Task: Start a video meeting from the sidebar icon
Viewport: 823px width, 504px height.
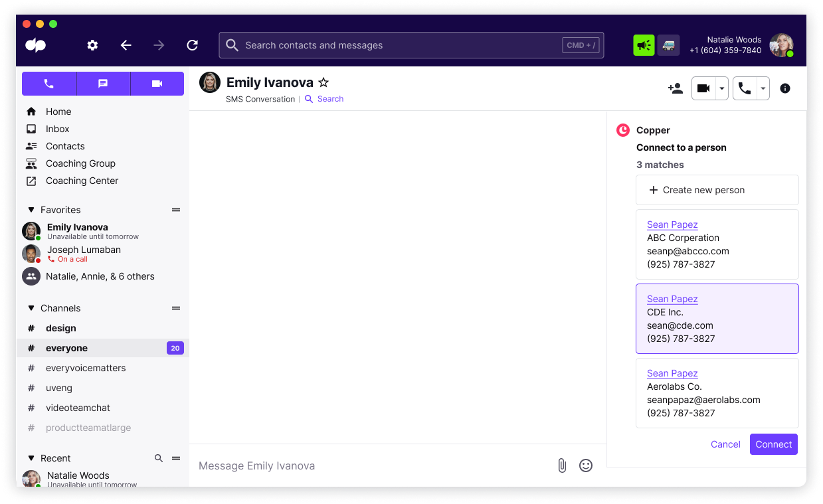Action: coord(157,83)
